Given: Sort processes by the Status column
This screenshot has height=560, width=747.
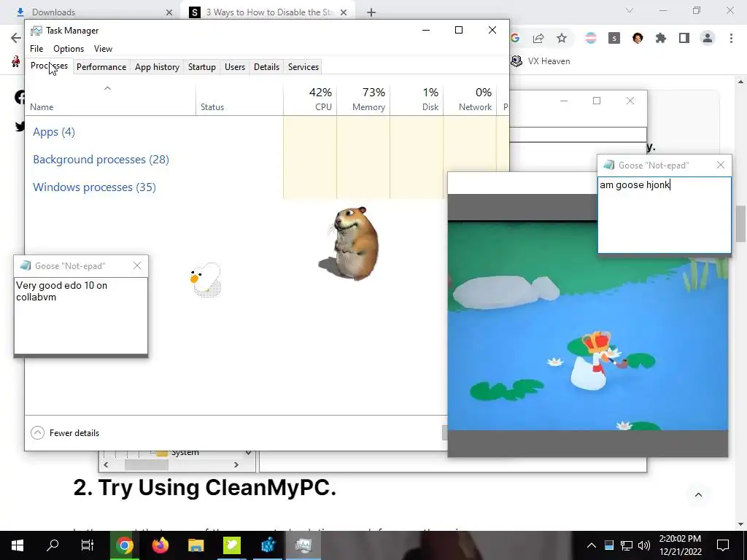Looking at the screenshot, I should [239, 99].
